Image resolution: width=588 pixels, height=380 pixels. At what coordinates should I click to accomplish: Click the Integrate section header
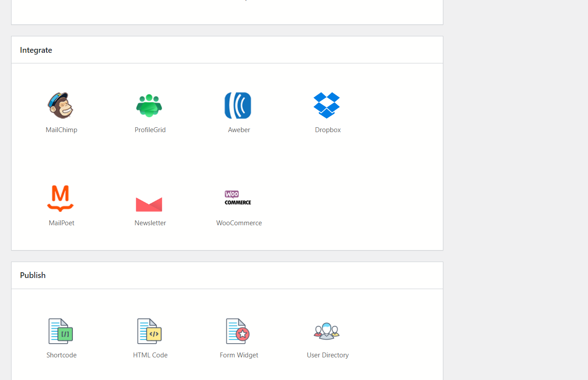[x=36, y=50]
